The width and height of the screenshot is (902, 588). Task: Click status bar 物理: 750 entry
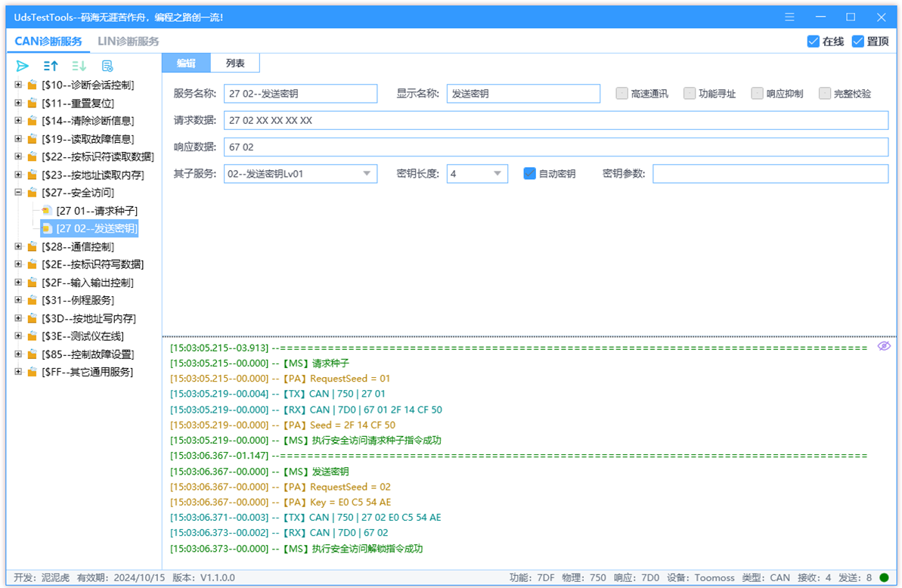coord(583,577)
